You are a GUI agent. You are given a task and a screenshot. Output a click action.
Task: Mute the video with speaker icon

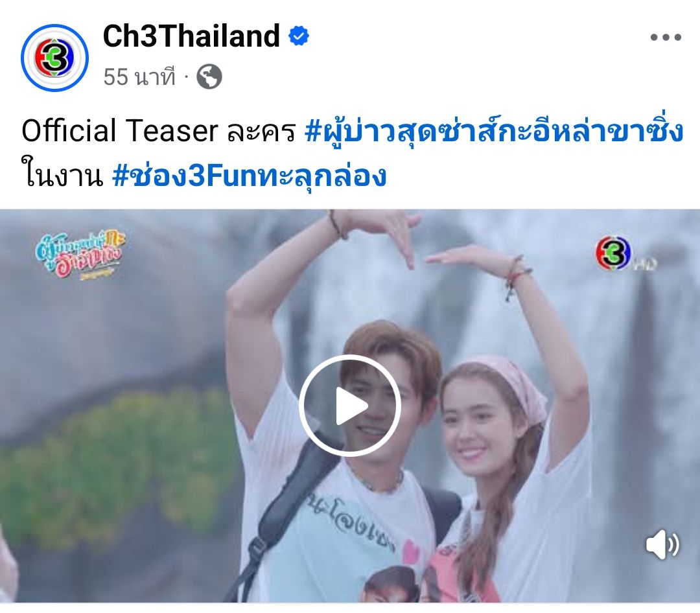[x=662, y=545]
